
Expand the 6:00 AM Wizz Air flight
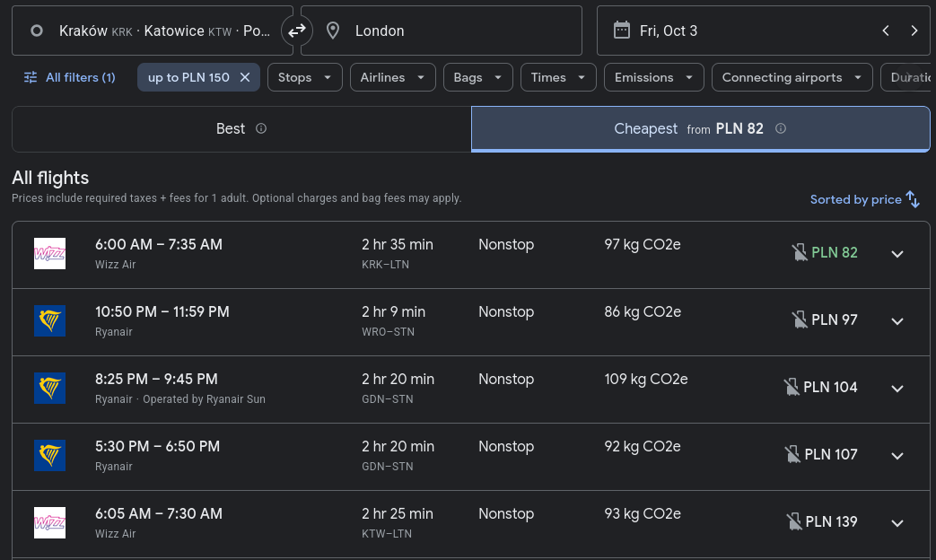click(x=897, y=254)
